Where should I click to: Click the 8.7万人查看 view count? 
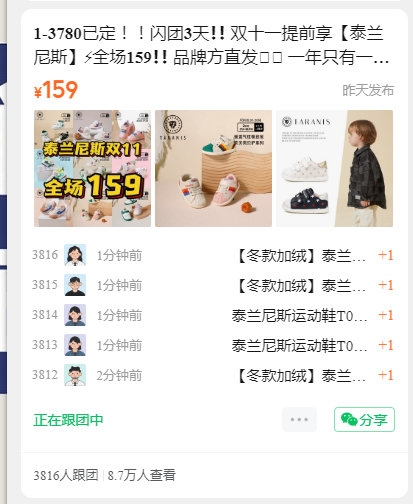pyautogui.click(x=141, y=475)
